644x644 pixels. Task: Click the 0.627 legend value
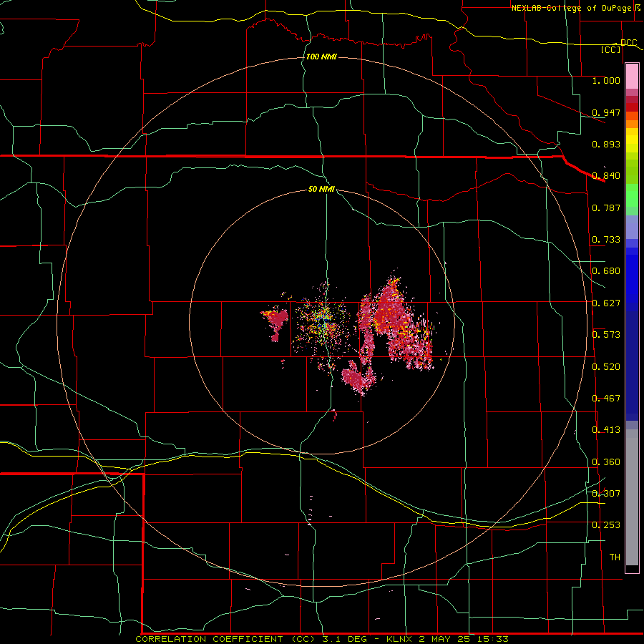pyautogui.click(x=606, y=303)
